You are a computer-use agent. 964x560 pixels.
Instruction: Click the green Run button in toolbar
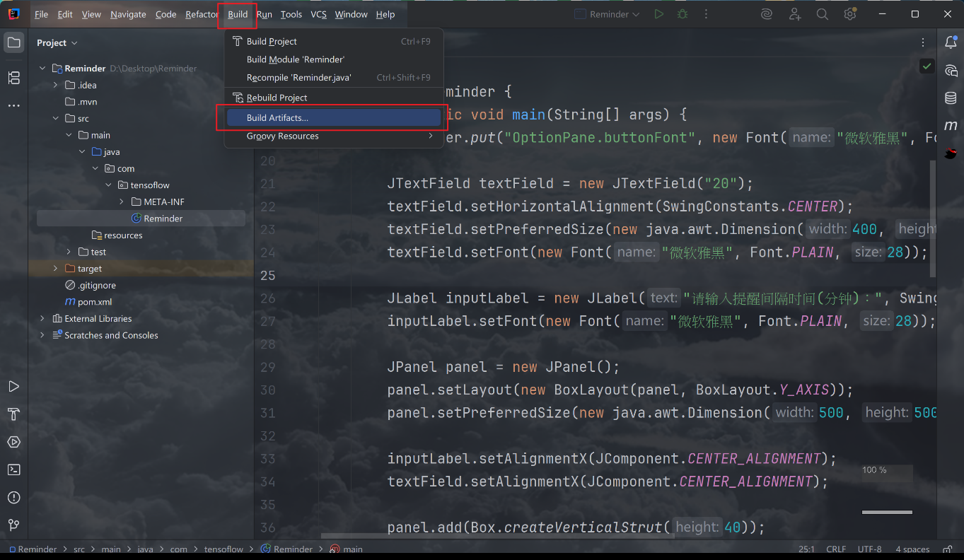(x=658, y=14)
